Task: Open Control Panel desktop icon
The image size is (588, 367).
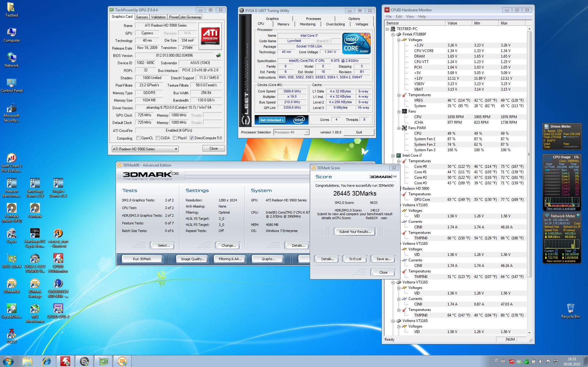Action: point(11,85)
